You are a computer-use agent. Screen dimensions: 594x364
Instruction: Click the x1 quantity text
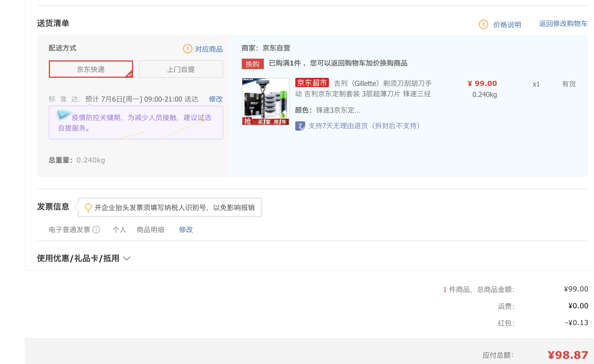pyautogui.click(x=536, y=84)
